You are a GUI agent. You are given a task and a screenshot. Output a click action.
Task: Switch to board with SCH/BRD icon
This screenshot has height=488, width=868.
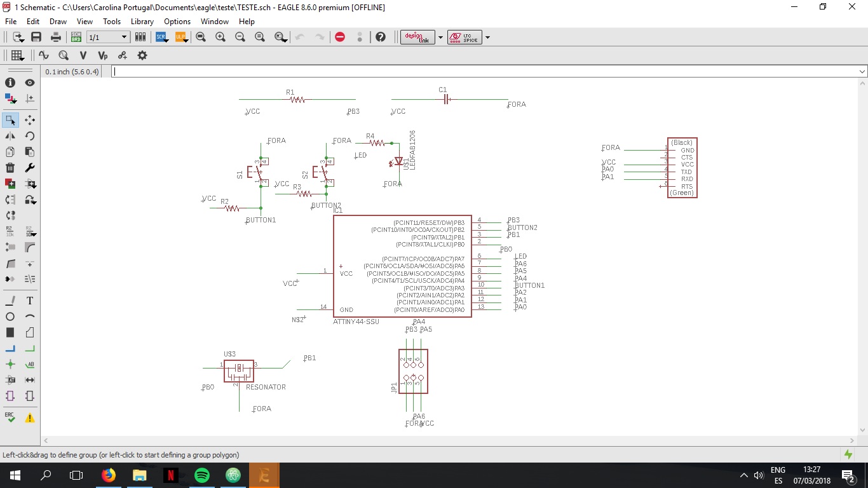(x=76, y=37)
